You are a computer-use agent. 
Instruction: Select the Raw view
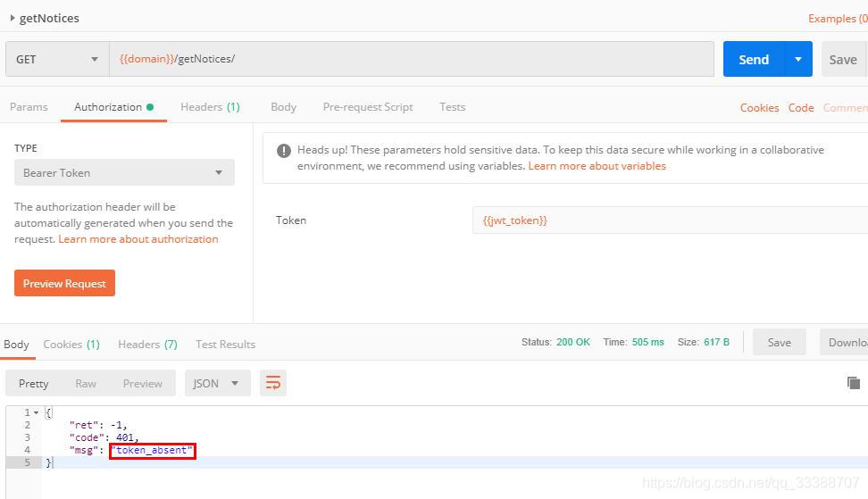point(86,383)
